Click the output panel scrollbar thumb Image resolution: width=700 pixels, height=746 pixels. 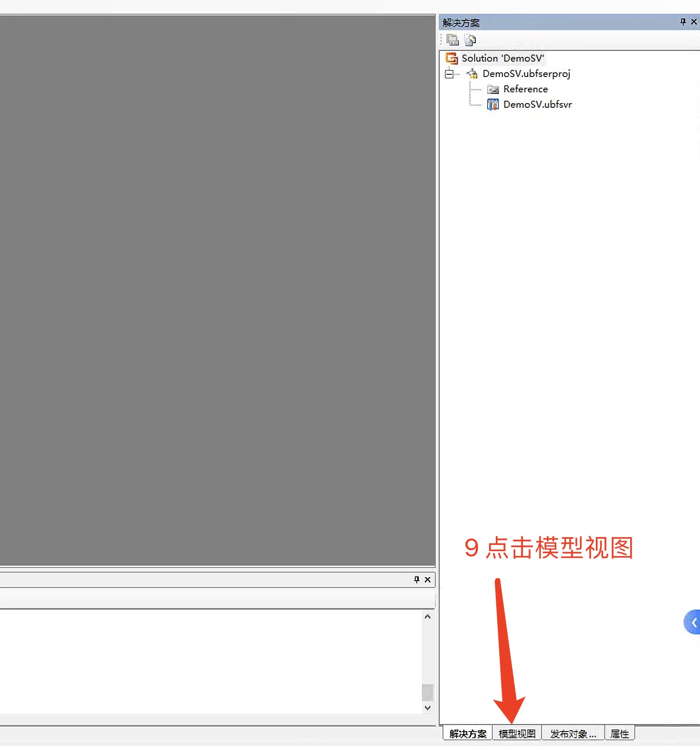point(427,692)
